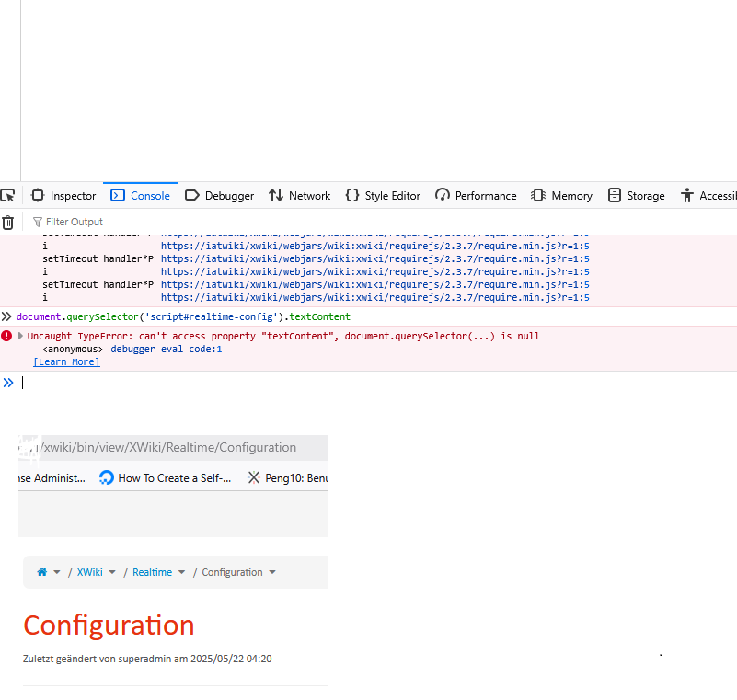Open the Performance panel
737x700 pixels.
pyautogui.click(x=476, y=195)
